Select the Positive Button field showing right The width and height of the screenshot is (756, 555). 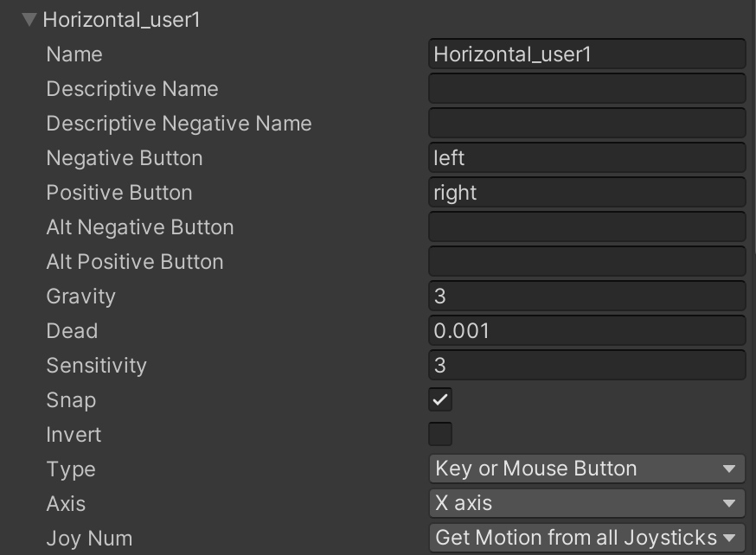pos(587,192)
